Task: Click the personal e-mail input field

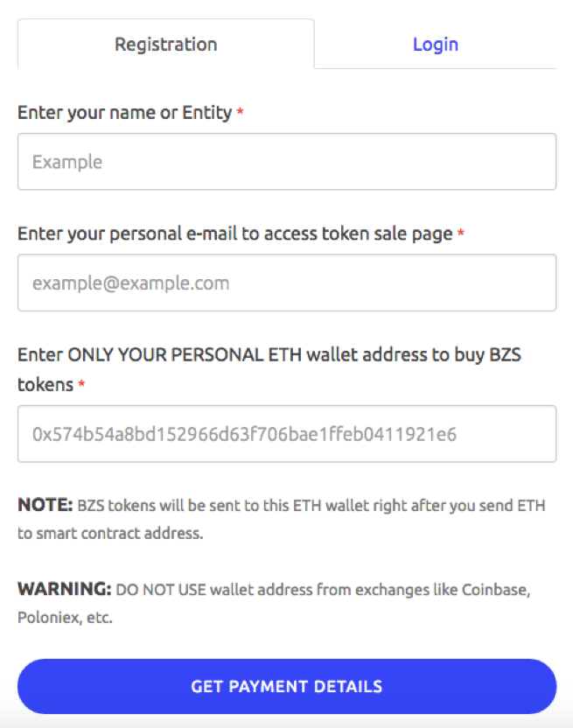Action: coord(287,283)
